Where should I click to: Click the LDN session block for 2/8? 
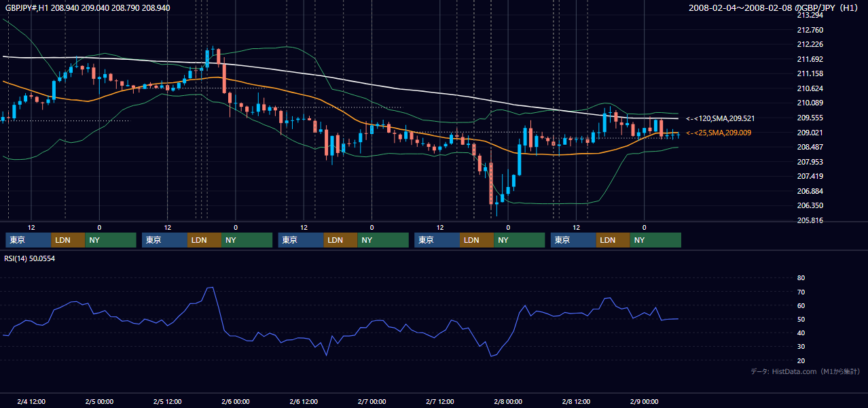pyautogui.click(x=613, y=240)
